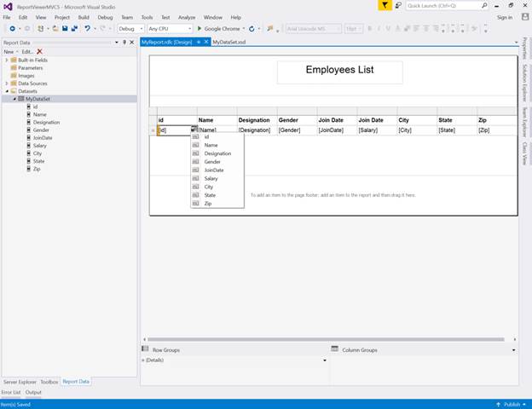
Task: Click the Row Groups icon
Action: [x=145, y=349]
